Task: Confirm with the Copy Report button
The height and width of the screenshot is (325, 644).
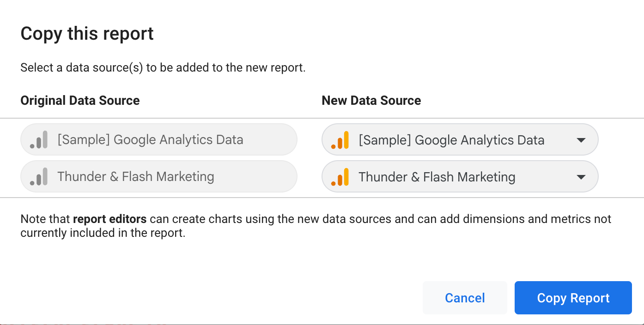Action: [x=573, y=298]
